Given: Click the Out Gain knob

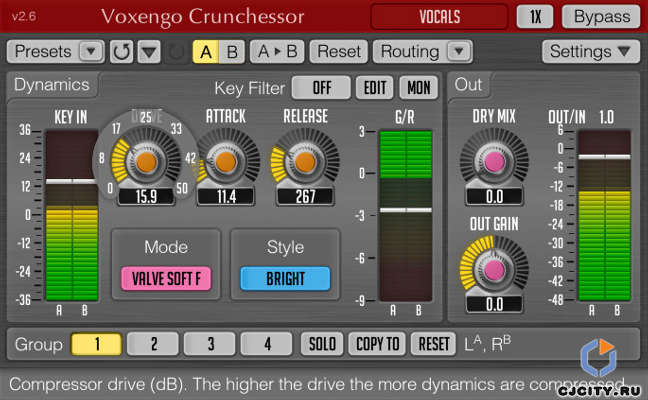Looking at the screenshot, I should coord(494,269).
